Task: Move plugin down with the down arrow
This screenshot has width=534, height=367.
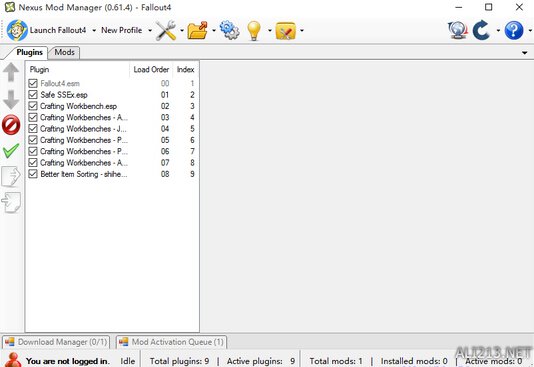Action: point(11,99)
